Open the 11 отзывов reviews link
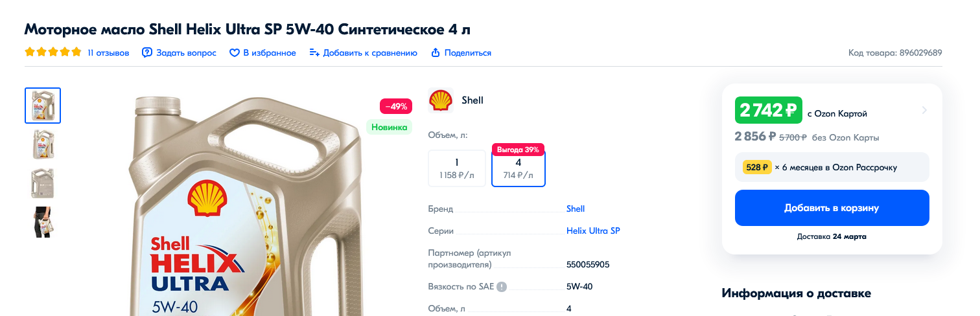This screenshot has width=980, height=316. [x=108, y=52]
